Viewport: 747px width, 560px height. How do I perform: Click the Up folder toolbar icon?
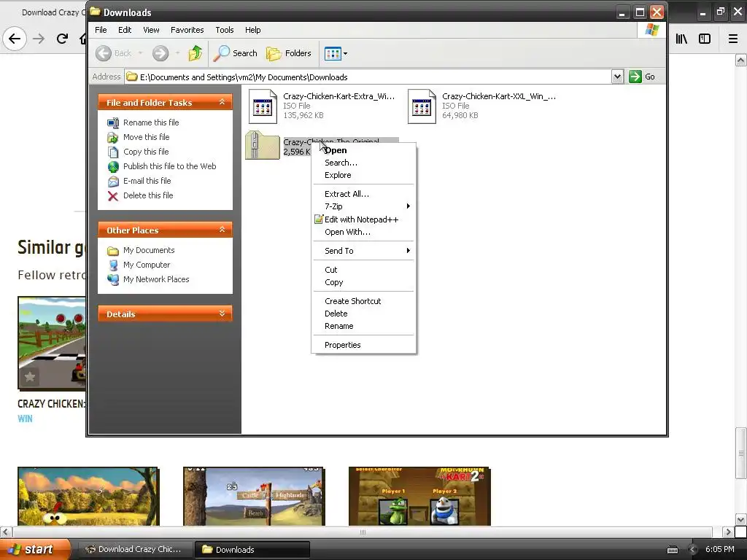[196, 53]
